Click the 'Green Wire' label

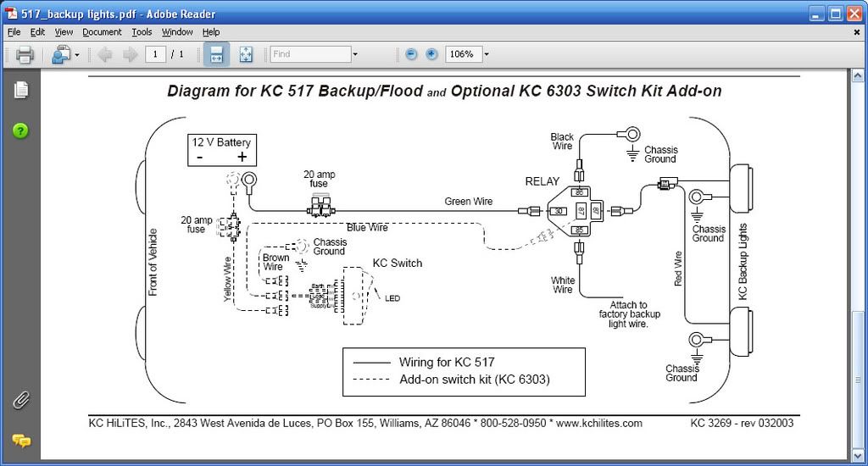coord(468,202)
